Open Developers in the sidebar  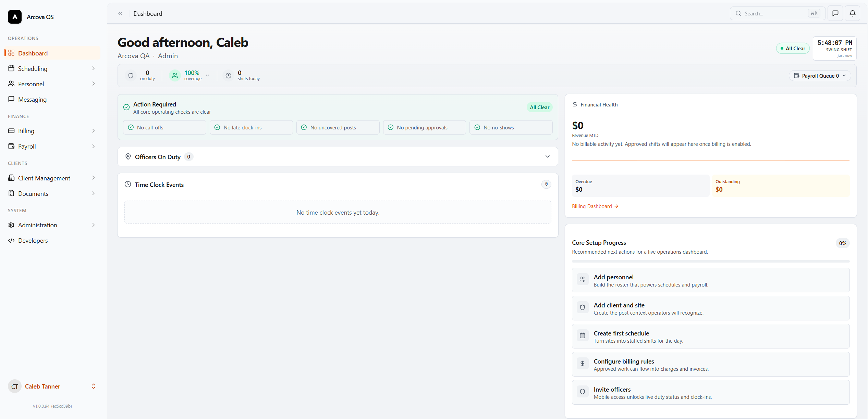[52, 240]
